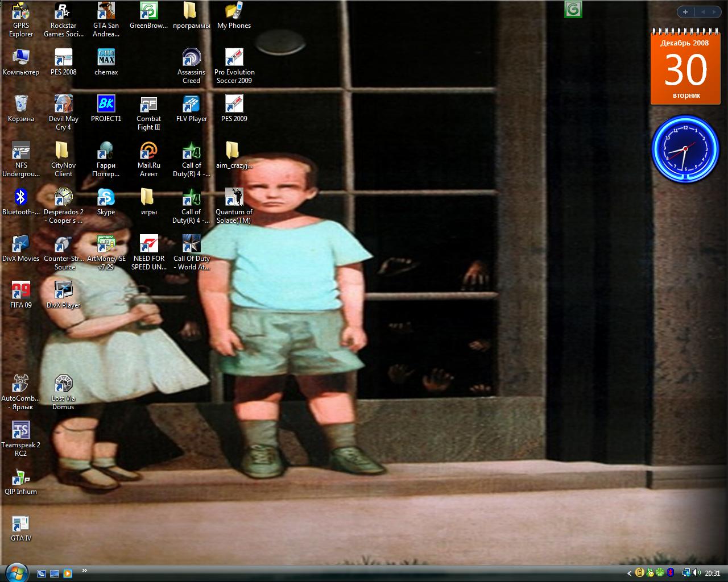728x582 pixels.
Task: Show next gadgets page arrow in sidebar
Action: coord(715,11)
